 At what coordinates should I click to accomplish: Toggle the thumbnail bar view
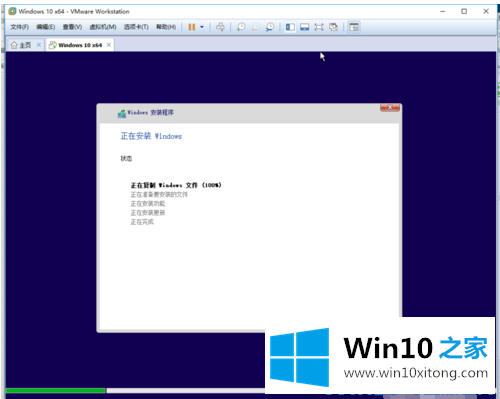[x=304, y=27]
